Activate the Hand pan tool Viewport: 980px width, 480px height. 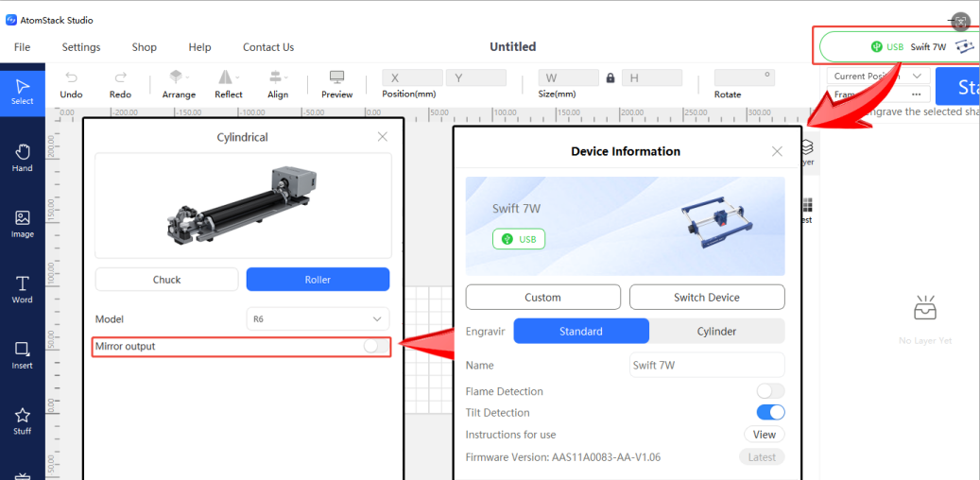pos(23,158)
